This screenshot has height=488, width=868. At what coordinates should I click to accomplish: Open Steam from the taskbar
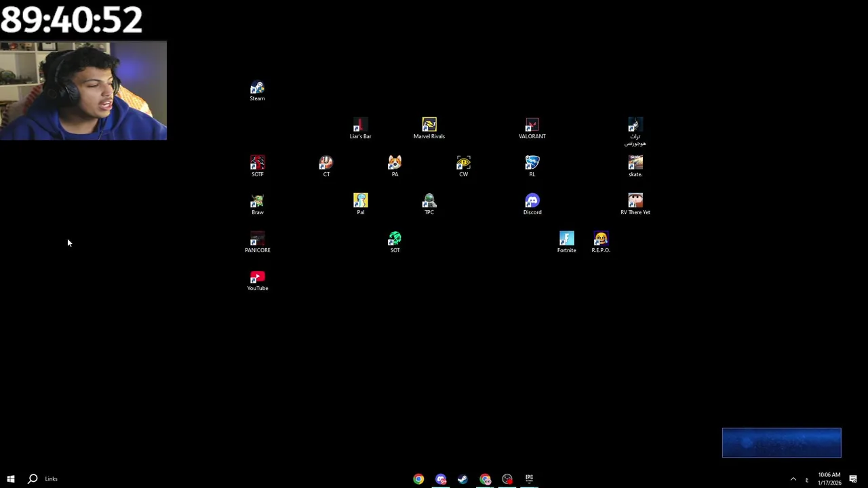pyautogui.click(x=462, y=479)
